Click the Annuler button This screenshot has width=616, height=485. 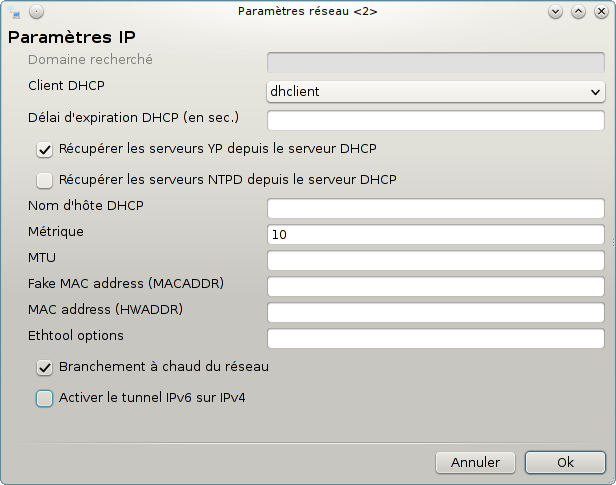pyautogui.click(x=475, y=463)
